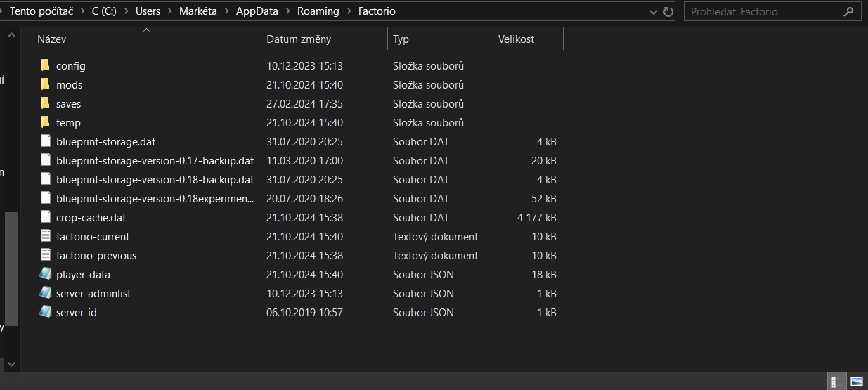
Task: Go to Users in the address path
Action: coord(148,11)
